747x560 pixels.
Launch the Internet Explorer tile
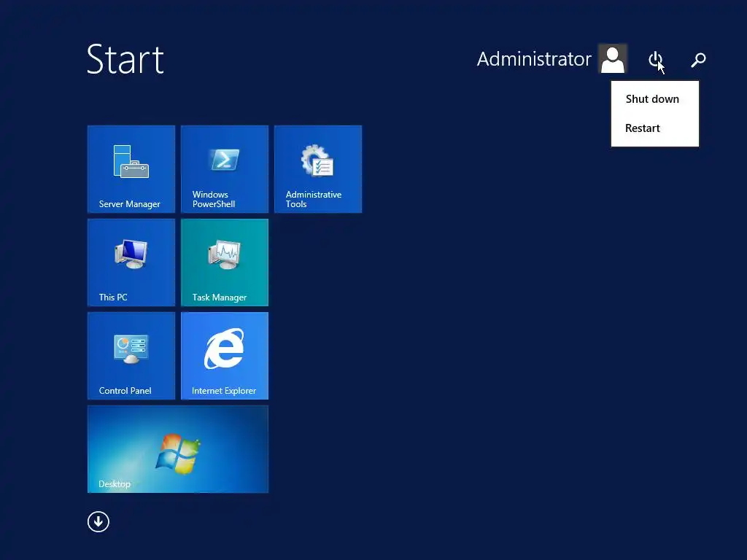(x=225, y=356)
